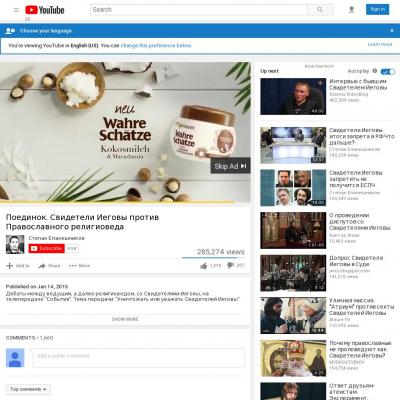Open the Top comments dropdown
The height and width of the screenshot is (400, 400).
click(x=28, y=389)
